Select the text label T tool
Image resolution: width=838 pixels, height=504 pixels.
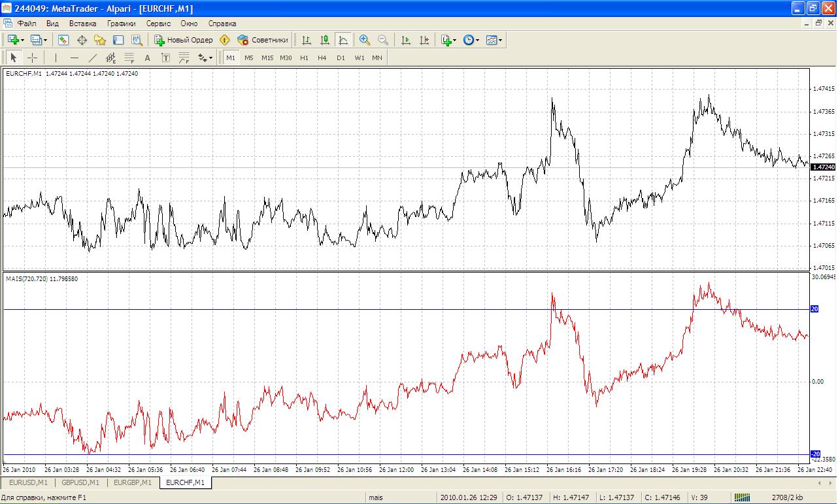pos(166,58)
